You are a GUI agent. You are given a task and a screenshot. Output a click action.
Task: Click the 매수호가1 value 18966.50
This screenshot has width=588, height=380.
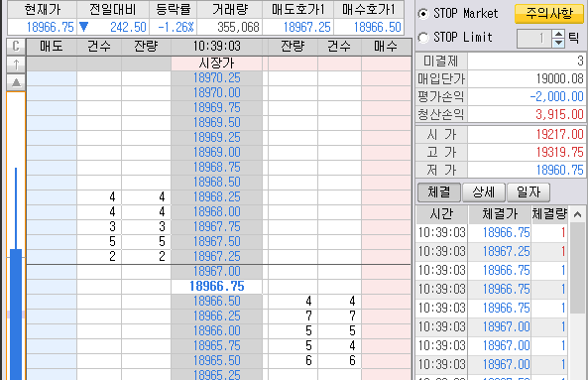[377, 28]
